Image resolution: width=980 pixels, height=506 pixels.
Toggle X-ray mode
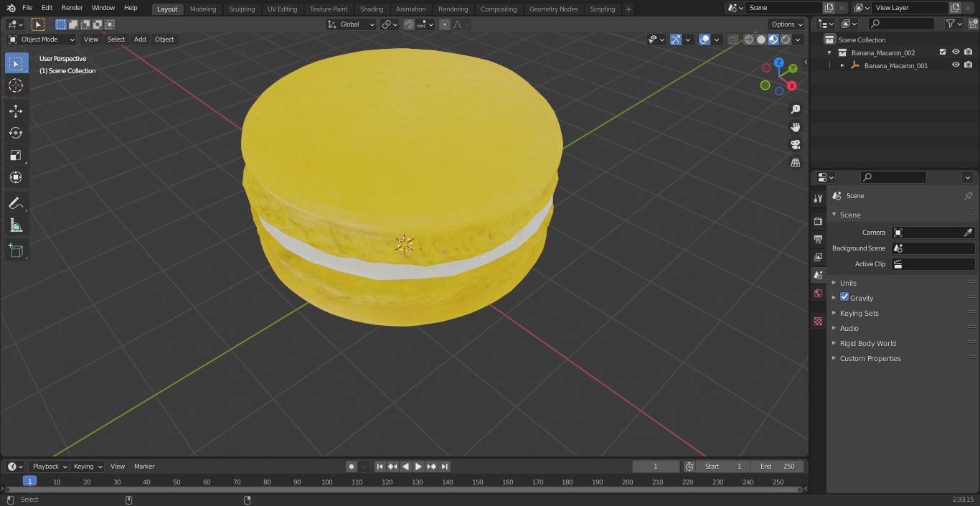coord(732,39)
